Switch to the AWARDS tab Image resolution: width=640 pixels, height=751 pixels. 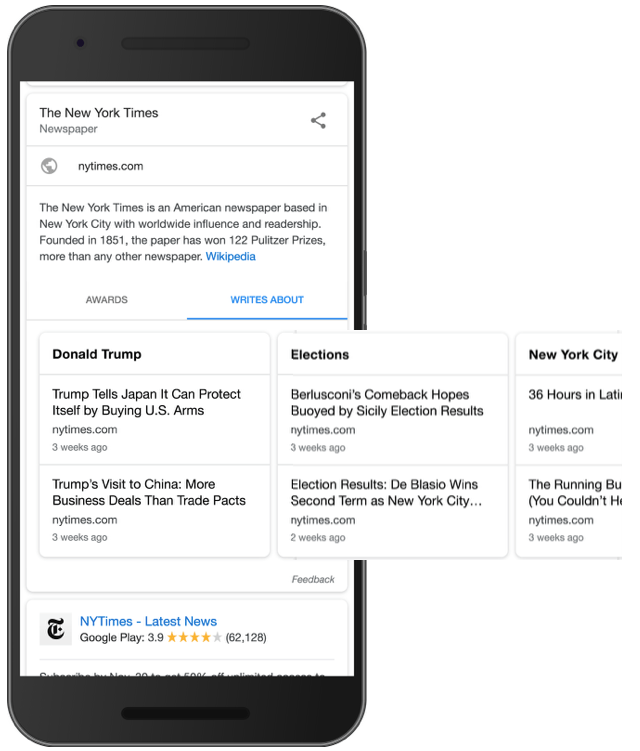[x=106, y=300]
